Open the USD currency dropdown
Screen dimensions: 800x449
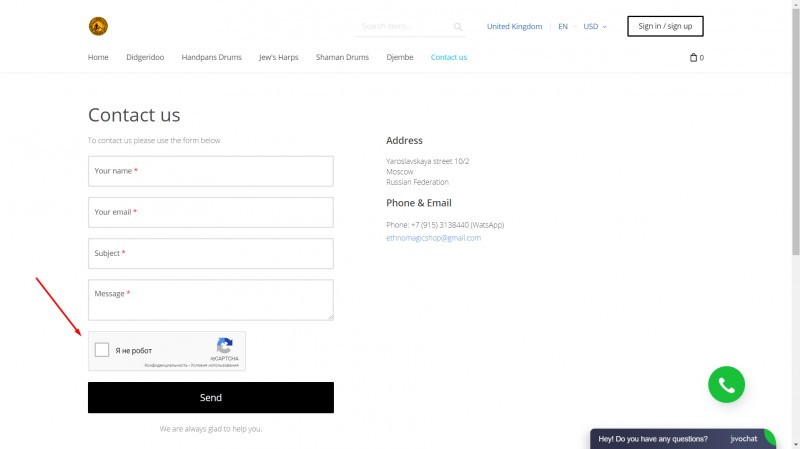point(595,27)
